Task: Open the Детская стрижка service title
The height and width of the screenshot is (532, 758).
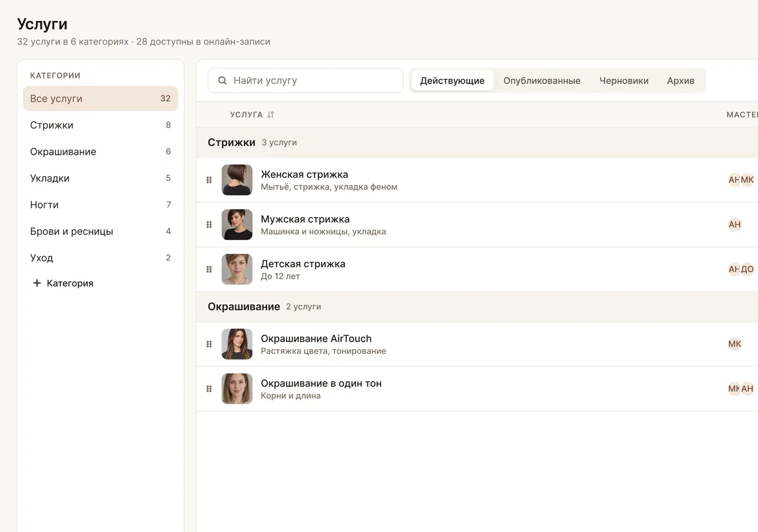Action: tap(303, 264)
